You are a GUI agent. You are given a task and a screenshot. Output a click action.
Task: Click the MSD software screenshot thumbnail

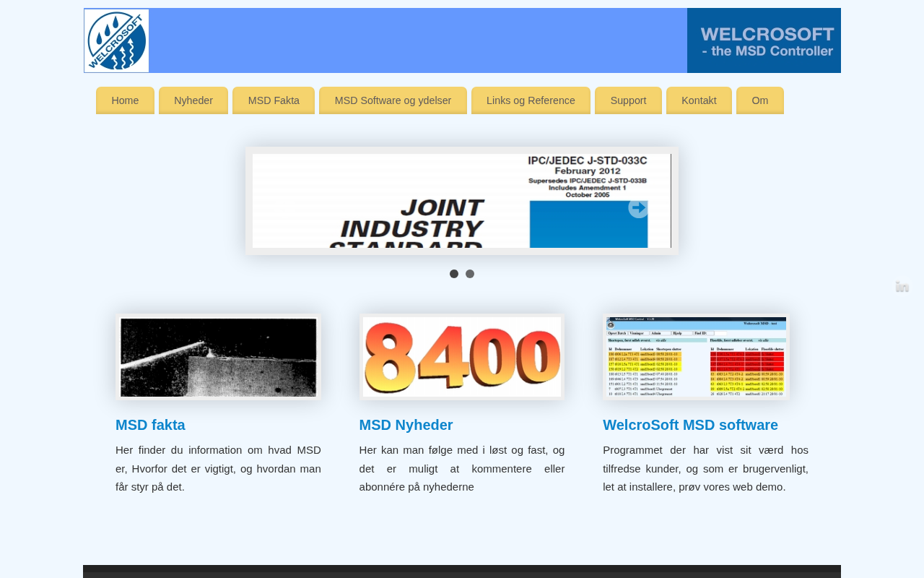(696, 357)
